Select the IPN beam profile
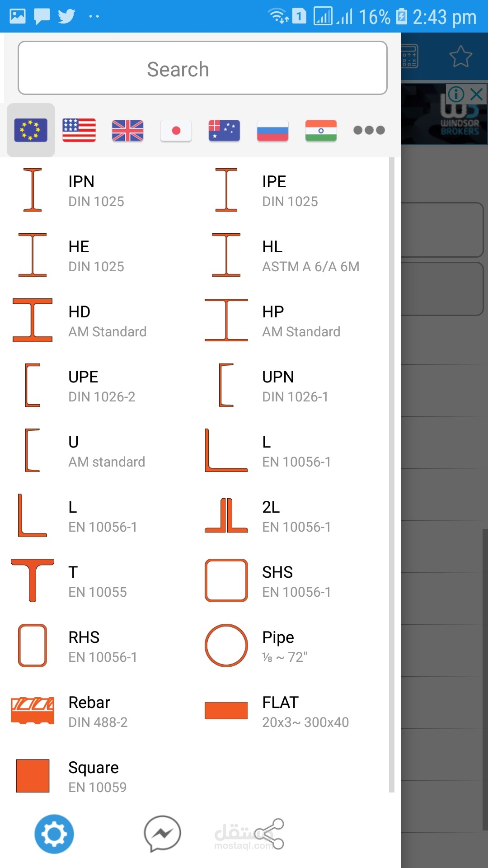This screenshot has height=868, width=488. 81,190
